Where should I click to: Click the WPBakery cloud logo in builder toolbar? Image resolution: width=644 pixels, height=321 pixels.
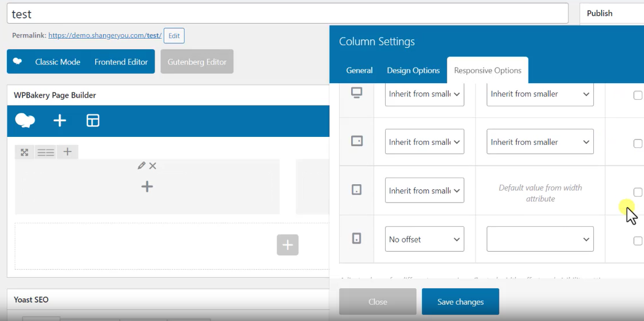(25, 121)
